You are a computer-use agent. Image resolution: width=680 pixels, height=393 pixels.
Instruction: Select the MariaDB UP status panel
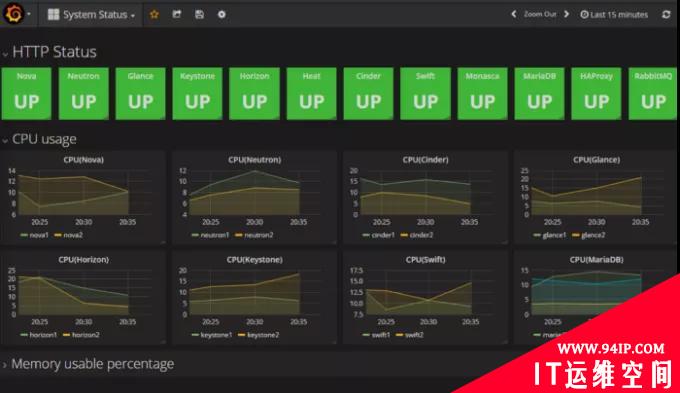click(539, 93)
